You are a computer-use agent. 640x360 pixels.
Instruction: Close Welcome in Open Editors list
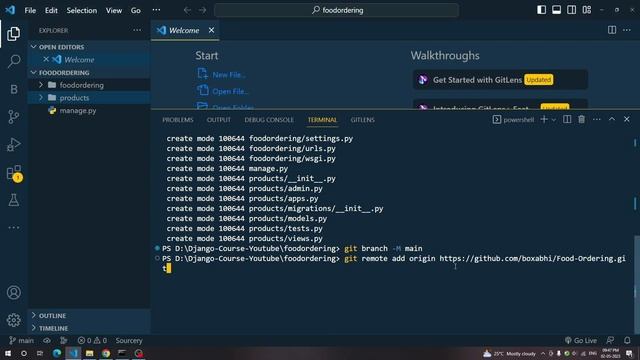(46, 60)
